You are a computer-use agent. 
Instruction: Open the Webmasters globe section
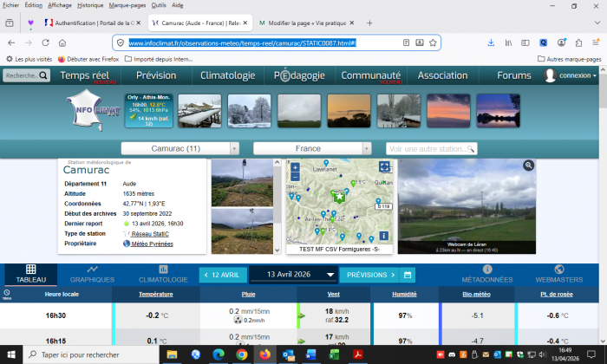tap(558, 275)
